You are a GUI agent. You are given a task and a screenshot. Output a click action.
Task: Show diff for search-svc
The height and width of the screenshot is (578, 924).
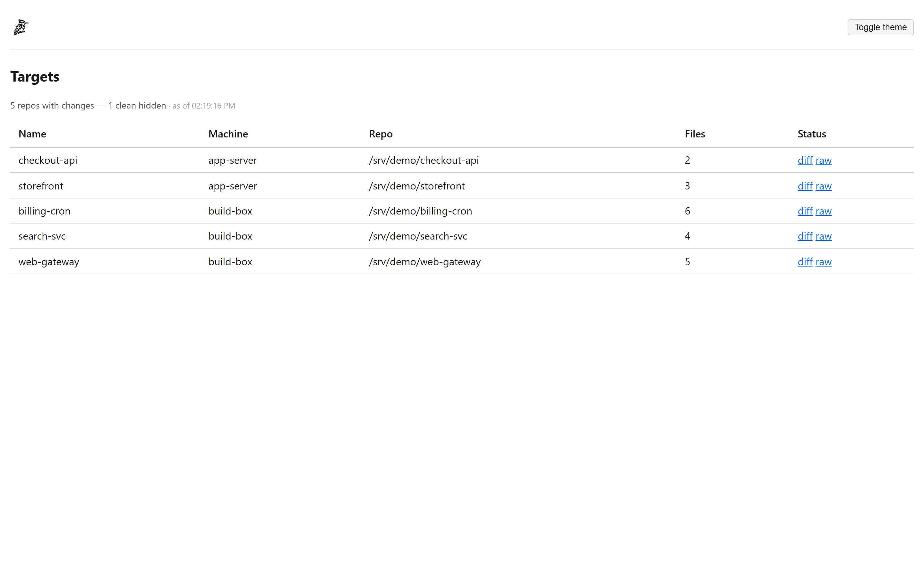[x=805, y=236]
